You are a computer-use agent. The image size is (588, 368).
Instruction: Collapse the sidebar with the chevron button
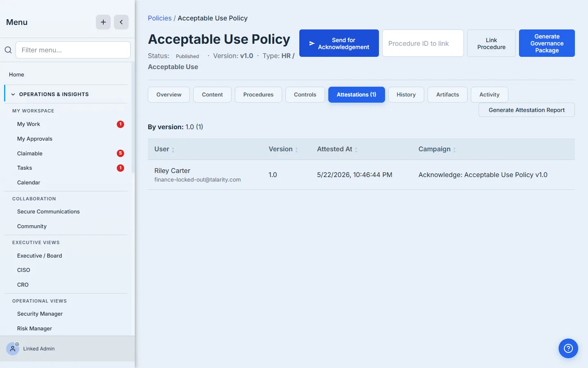pos(121,22)
